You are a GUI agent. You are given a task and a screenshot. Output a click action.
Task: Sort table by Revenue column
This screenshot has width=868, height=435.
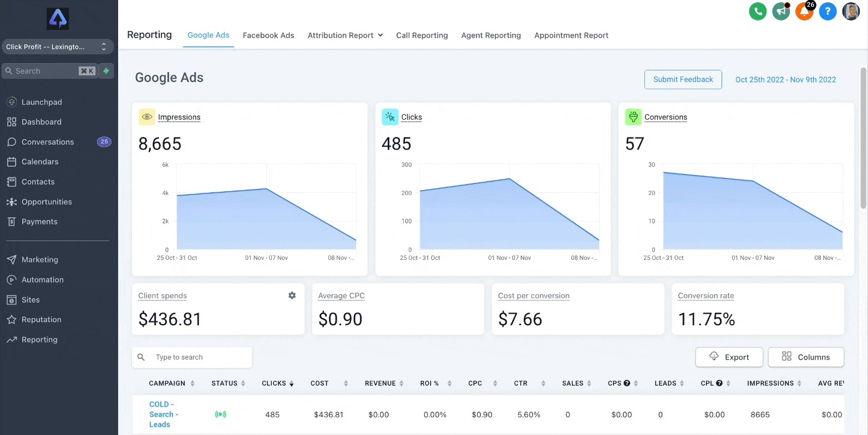point(384,383)
